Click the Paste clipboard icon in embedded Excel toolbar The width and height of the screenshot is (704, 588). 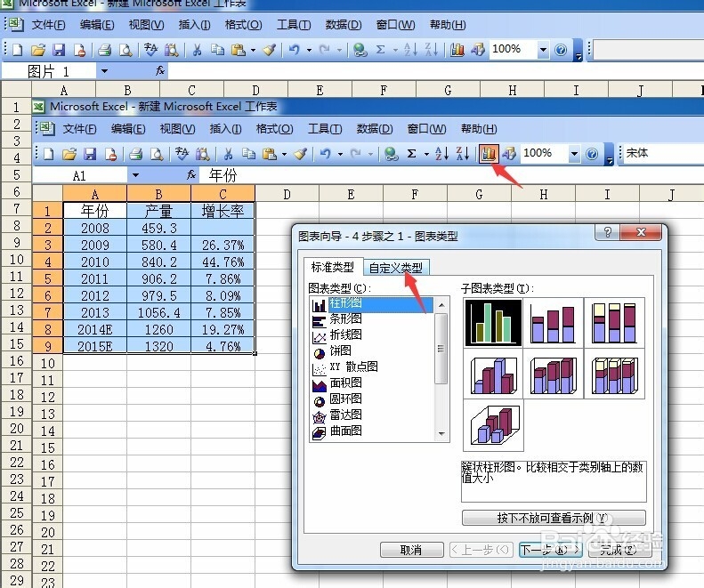point(270,154)
